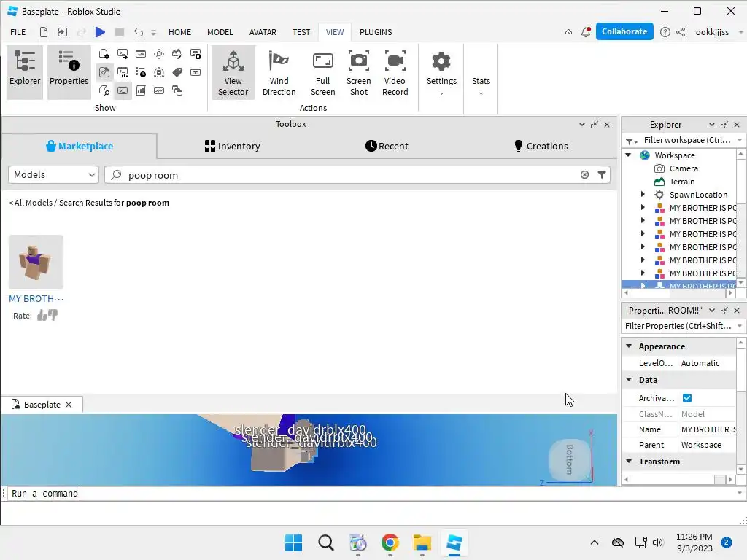This screenshot has width=747, height=560.
Task: Clear the toolbox search text
Action: coord(584,175)
